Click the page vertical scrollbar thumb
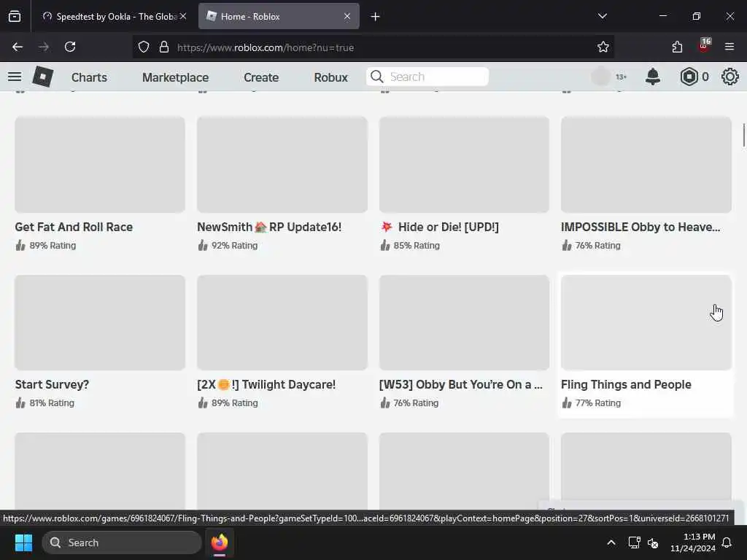This screenshot has width=747, height=560. [743, 135]
